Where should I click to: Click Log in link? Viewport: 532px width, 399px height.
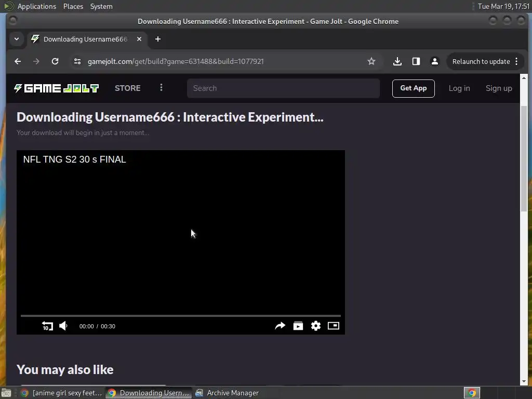(459, 88)
